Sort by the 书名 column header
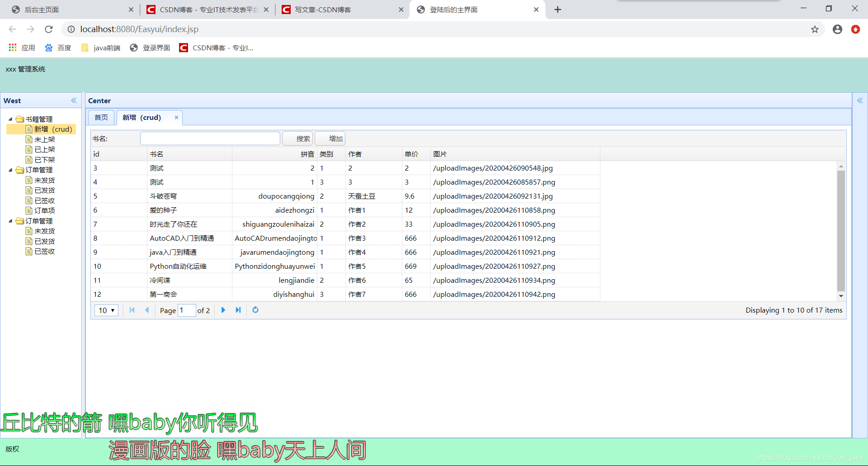The width and height of the screenshot is (868, 466). pos(189,154)
